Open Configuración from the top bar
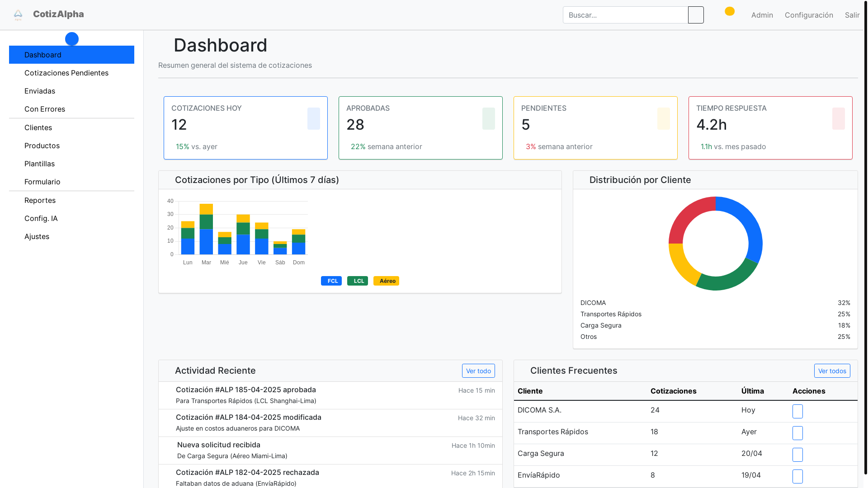 tap(809, 15)
